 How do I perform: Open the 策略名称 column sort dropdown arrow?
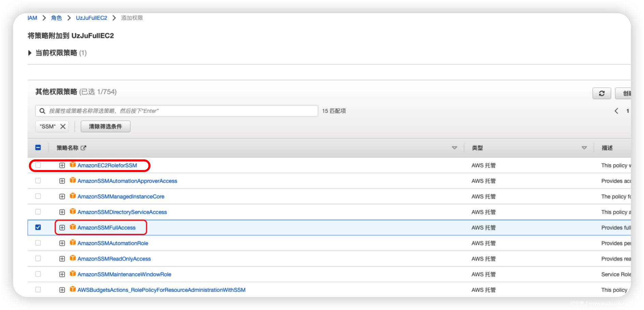[454, 148]
